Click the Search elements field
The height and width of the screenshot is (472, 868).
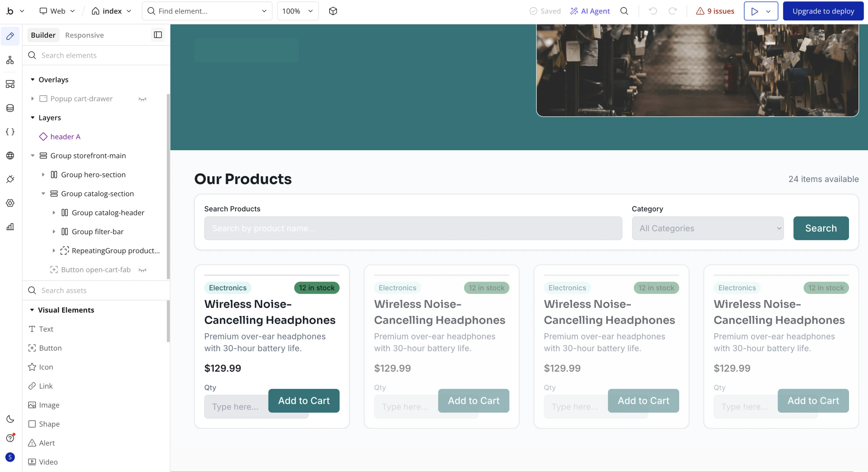coord(96,55)
